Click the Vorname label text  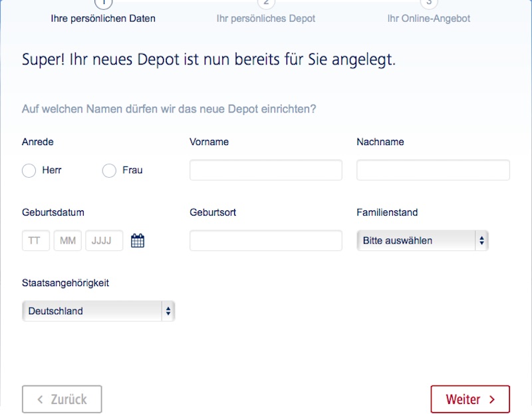(209, 142)
